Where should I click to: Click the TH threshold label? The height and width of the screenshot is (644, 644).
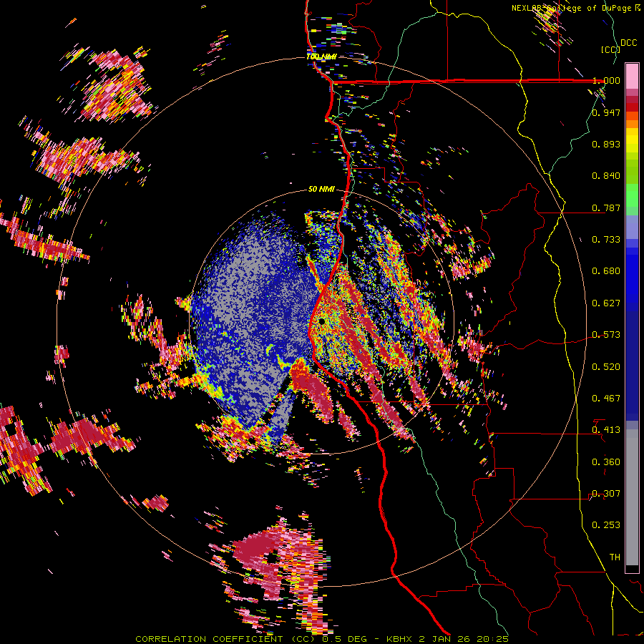point(615,557)
